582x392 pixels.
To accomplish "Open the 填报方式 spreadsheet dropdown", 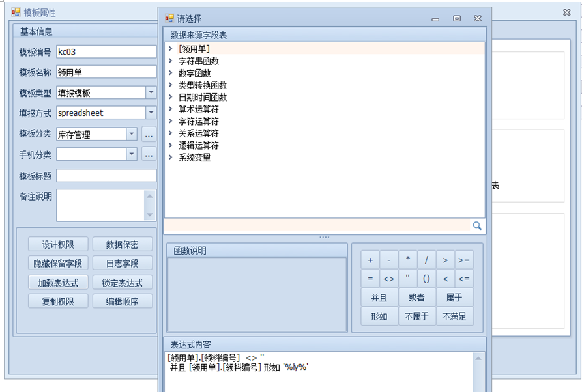I will click(151, 113).
